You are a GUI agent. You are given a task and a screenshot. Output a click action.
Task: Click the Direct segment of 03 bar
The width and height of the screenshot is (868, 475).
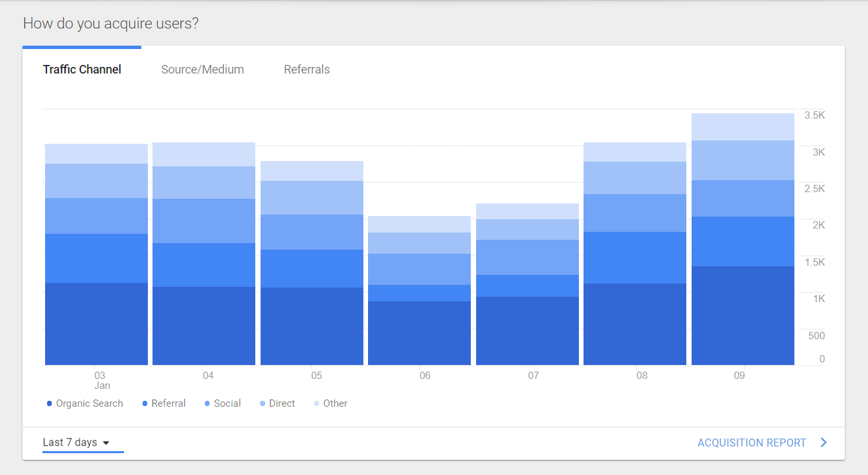[x=96, y=181]
